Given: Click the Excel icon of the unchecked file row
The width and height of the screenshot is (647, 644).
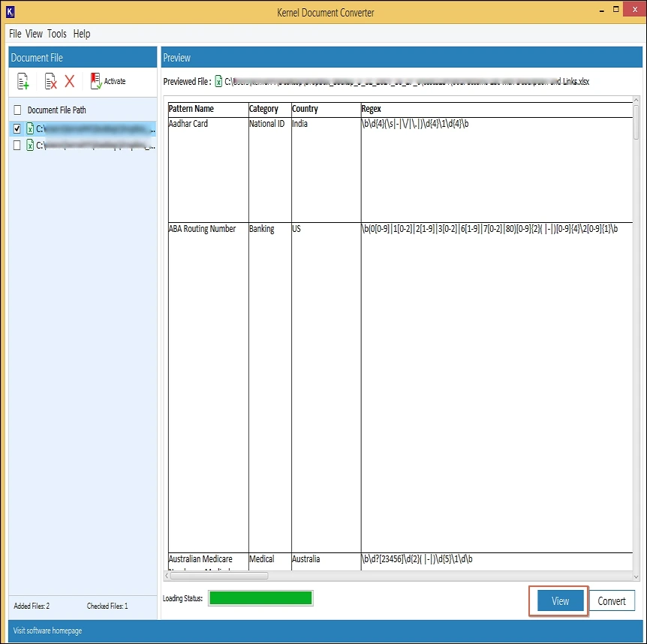Looking at the screenshot, I should (x=30, y=145).
